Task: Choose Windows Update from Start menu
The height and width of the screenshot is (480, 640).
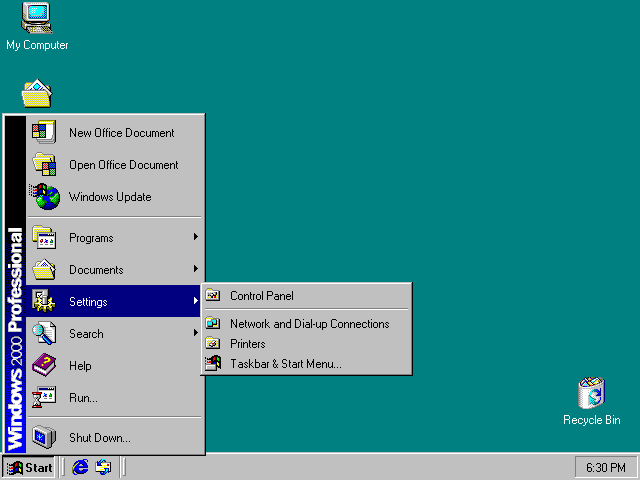Action: click(114, 197)
